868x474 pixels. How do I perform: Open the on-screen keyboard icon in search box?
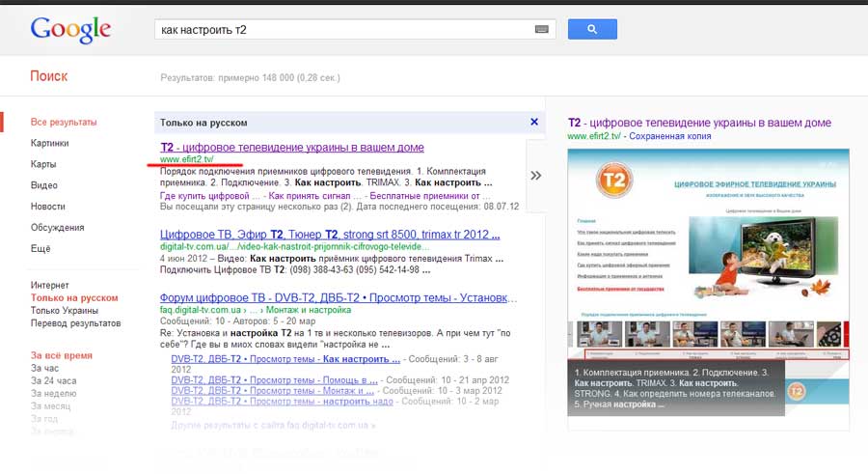coord(541,29)
